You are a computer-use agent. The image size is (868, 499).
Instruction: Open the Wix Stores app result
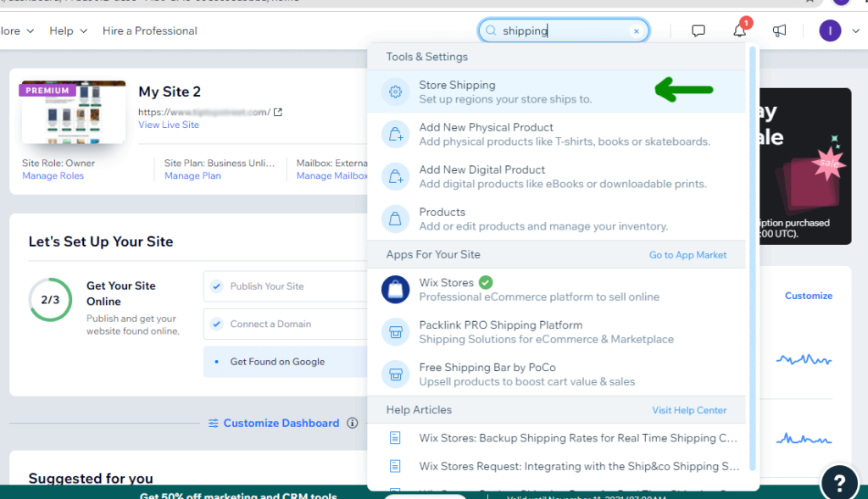(x=556, y=290)
